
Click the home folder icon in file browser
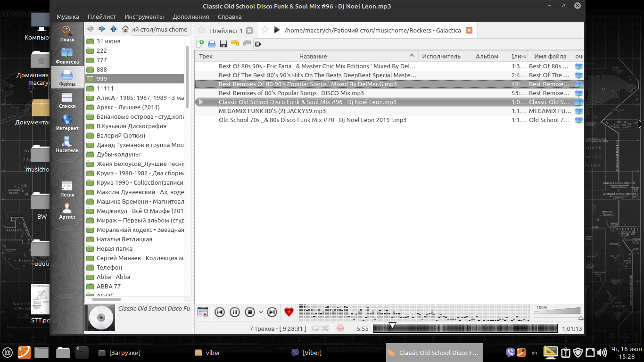click(x=125, y=29)
